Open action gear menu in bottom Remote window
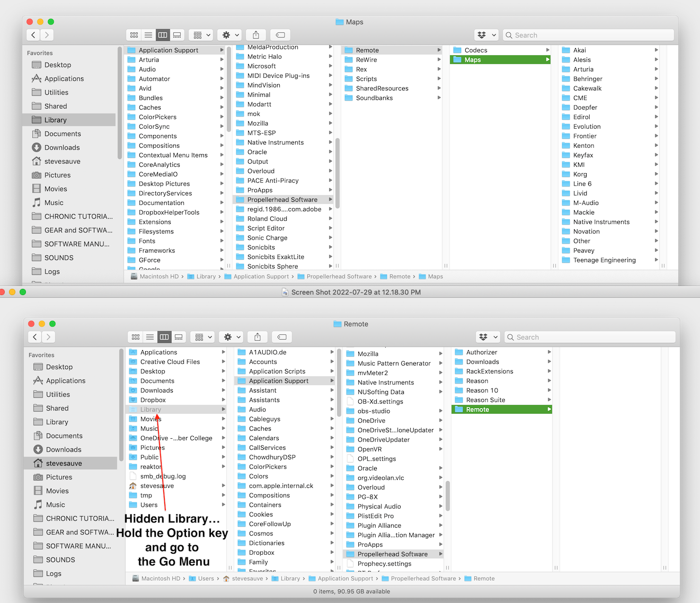Screen dimensions: 700x603 coord(232,337)
